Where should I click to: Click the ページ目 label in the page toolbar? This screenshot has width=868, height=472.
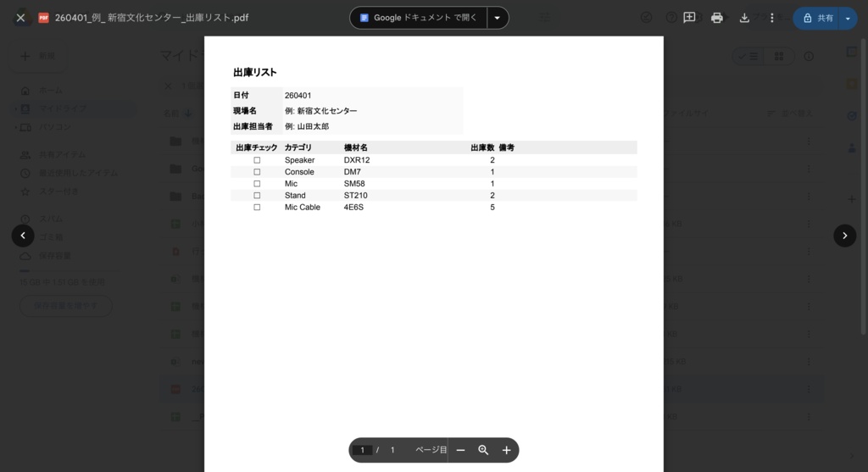pos(431,450)
